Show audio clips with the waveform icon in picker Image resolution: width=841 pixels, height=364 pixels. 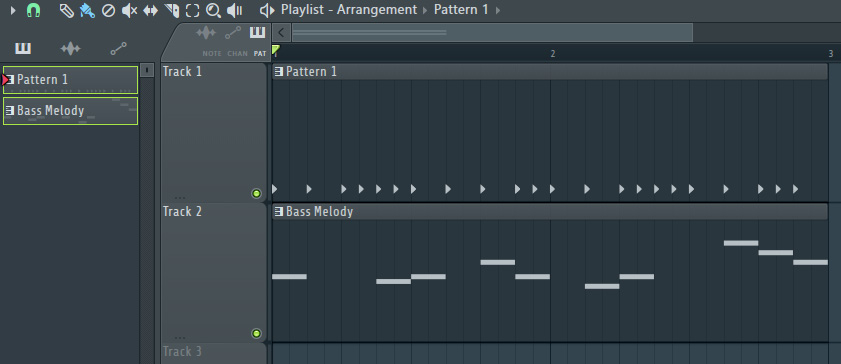pos(70,49)
